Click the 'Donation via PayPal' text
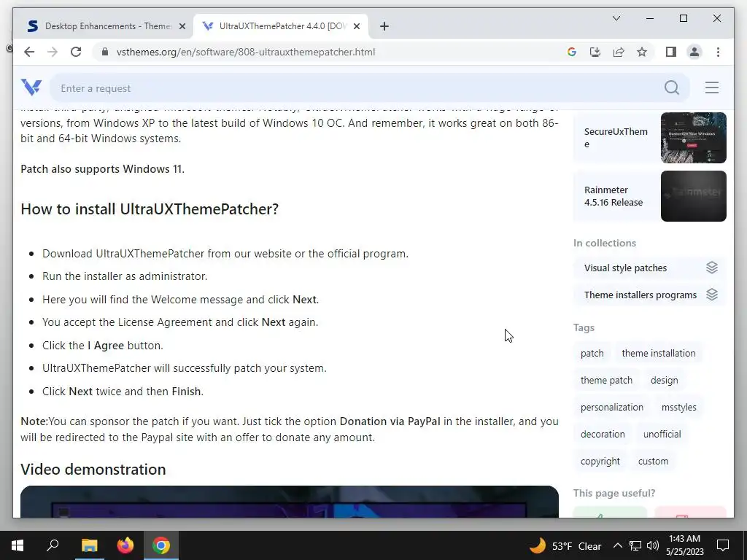This screenshot has width=747, height=560. [390, 421]
